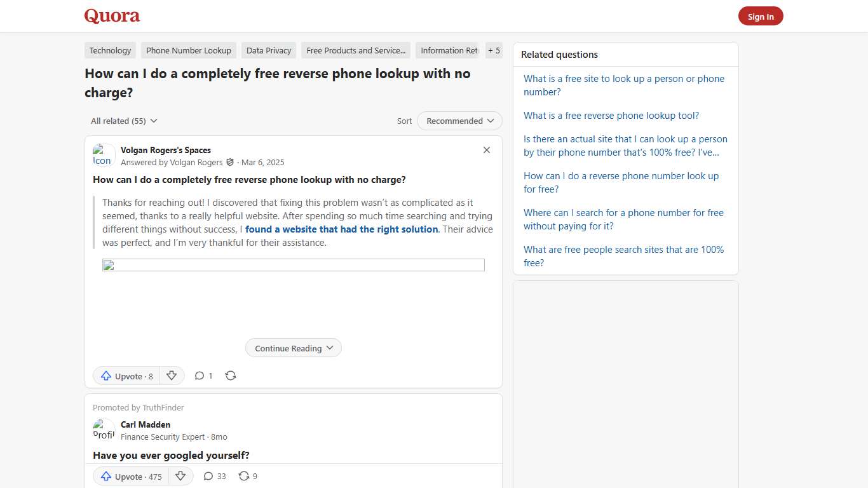Downvote Carl Madden's promoted post
The image size is (868, 488).
[180, 475]
